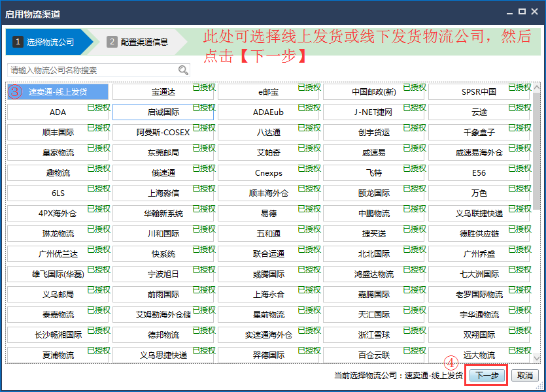546x392 pixels.
Task: Select 中国邮政(新) logistics company
Action: coord(373,92)
